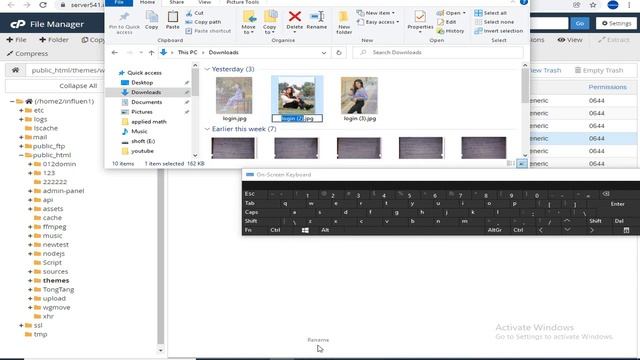Click History in the Open group

[450, 31]
